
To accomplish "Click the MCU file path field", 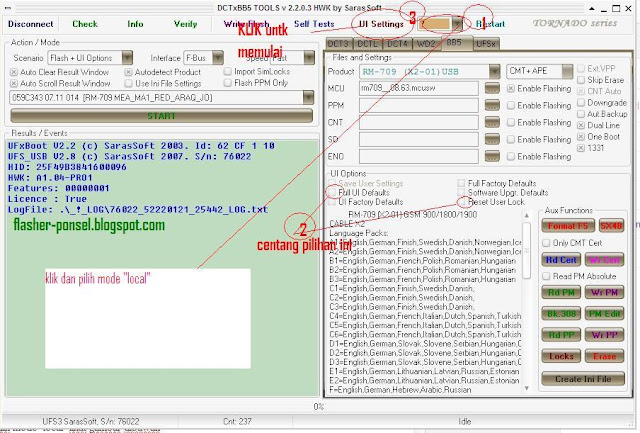I will [x=418, y=88].
